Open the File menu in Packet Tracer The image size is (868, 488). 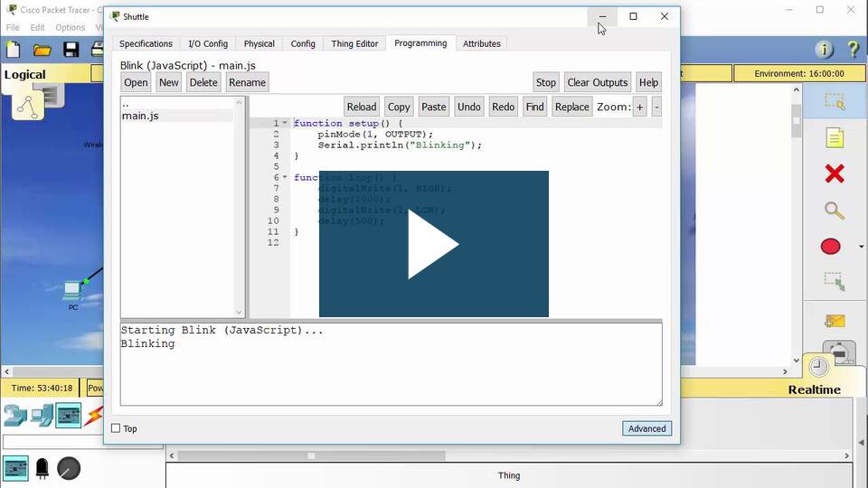click(x=13, y=27)
